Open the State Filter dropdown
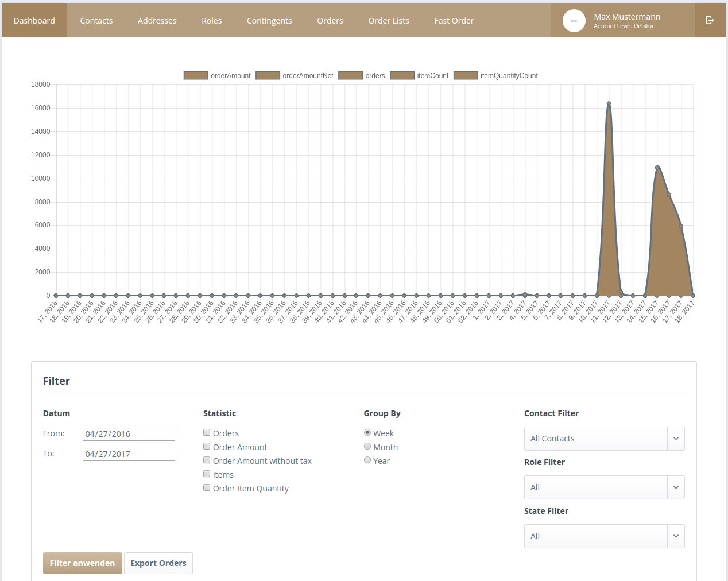Viewport: 728px width, 581px height. coord(604,536)
